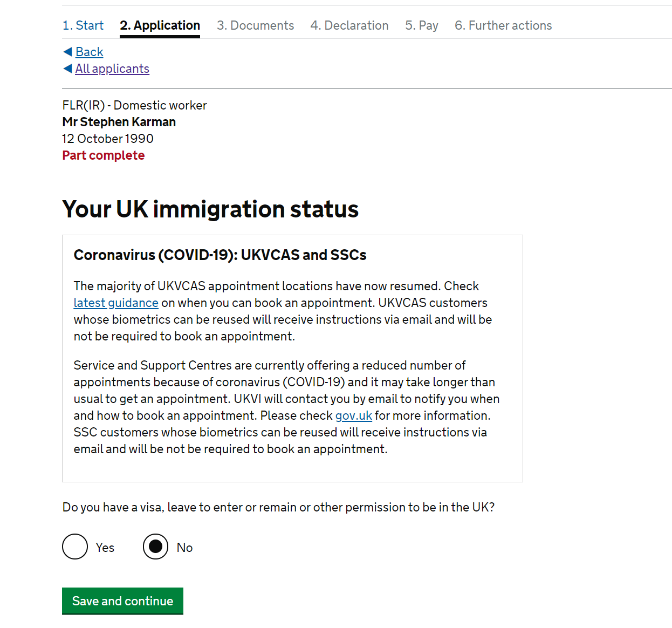Click the Yes option label

click(x=105, y=548)
